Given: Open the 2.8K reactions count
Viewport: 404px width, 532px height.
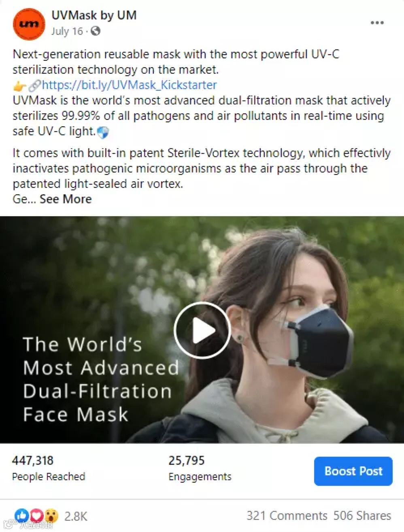Looking at the screenshot, I should (76, 516).
